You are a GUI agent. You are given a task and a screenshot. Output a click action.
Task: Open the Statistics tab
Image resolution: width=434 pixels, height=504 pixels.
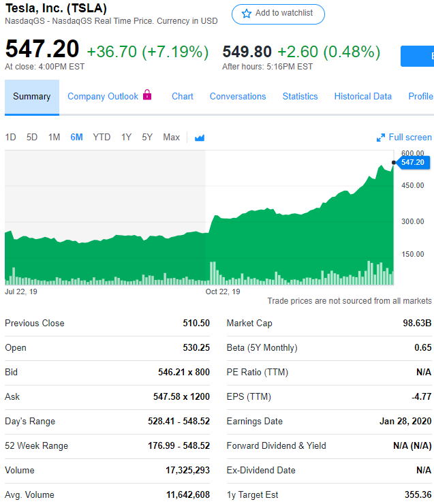click(x=300, y=97)
